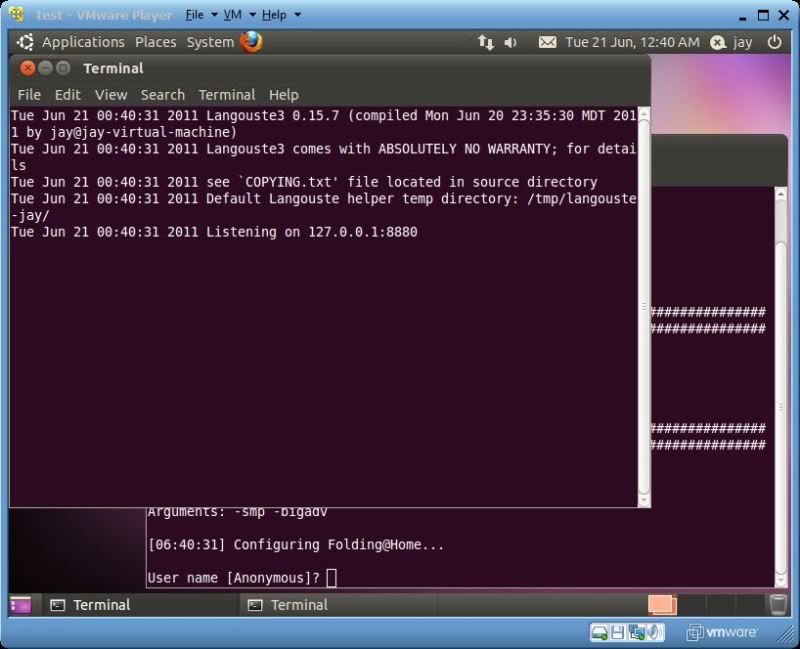Open the Trash icon in bottom panel

point(778,605)
